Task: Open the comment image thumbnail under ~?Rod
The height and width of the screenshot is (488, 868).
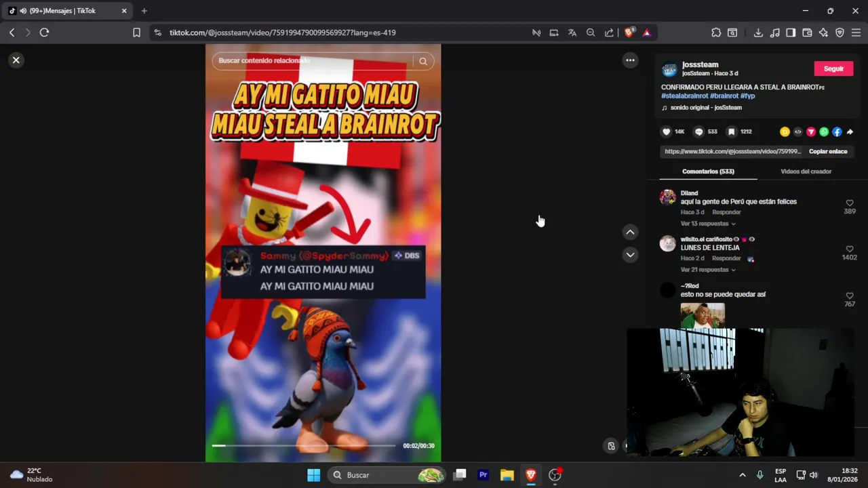Action: (x=703, y=317)
